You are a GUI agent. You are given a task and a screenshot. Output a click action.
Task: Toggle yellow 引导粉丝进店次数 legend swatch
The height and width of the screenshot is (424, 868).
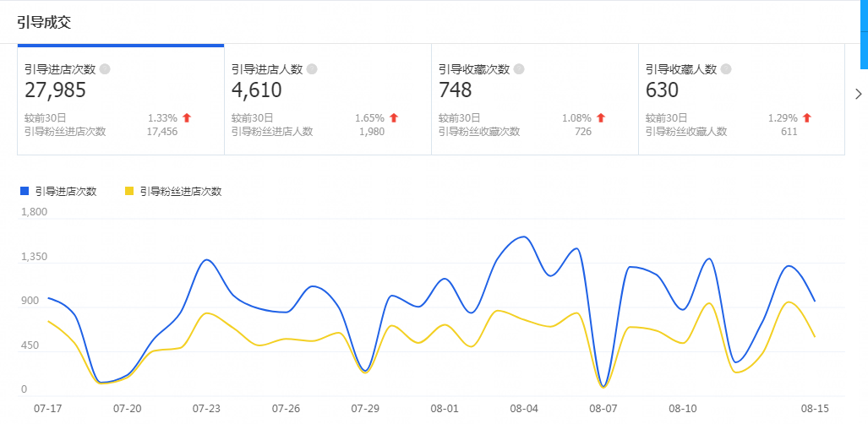click(129, 192)
